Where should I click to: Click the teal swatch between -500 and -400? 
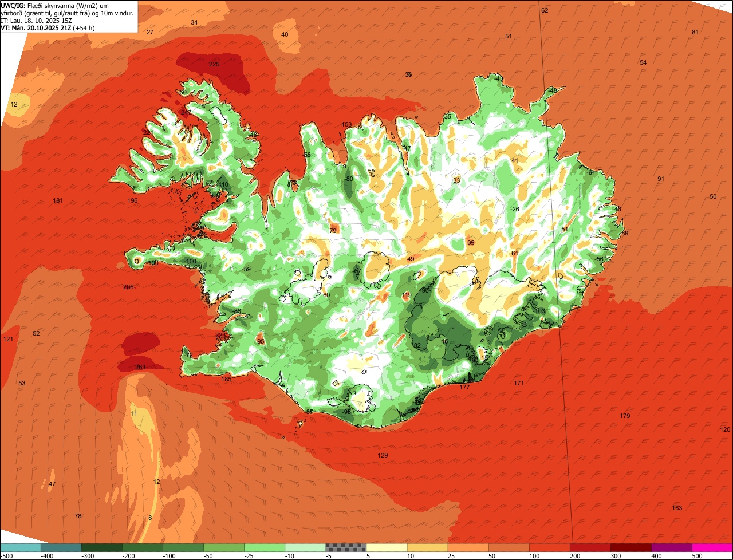coord(21,547)
